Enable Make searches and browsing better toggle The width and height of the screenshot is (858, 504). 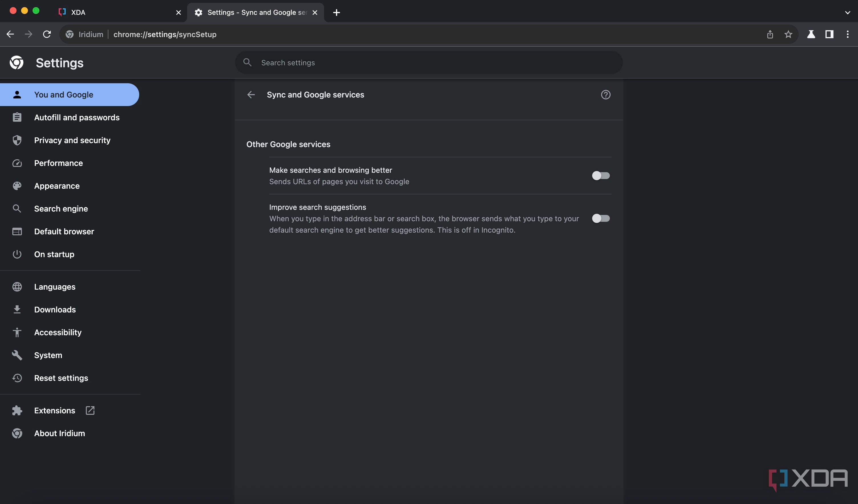601,176
